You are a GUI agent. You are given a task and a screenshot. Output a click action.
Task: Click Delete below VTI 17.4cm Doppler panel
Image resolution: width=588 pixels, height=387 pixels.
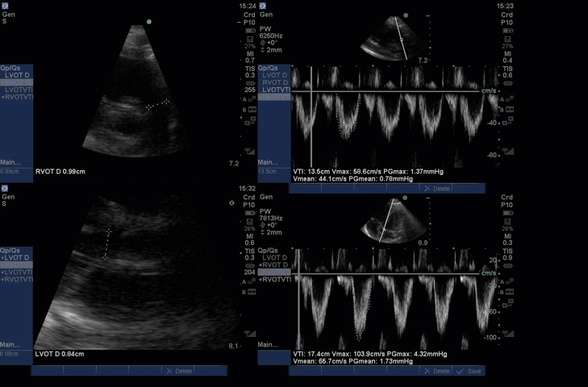click(x=437, y=371)
